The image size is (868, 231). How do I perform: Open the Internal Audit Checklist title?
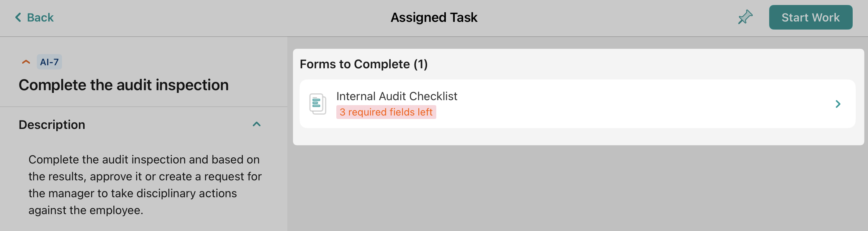click(x=396, y=96)
